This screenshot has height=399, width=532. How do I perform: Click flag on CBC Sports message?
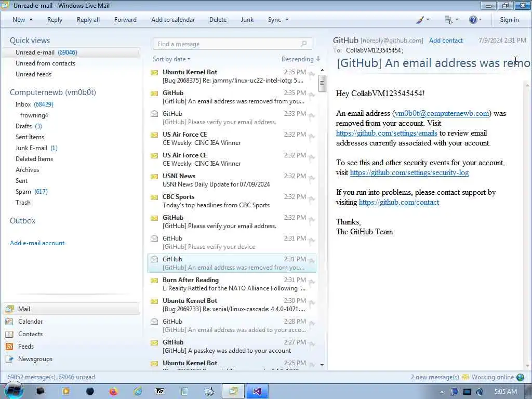[x=312, y=198]
